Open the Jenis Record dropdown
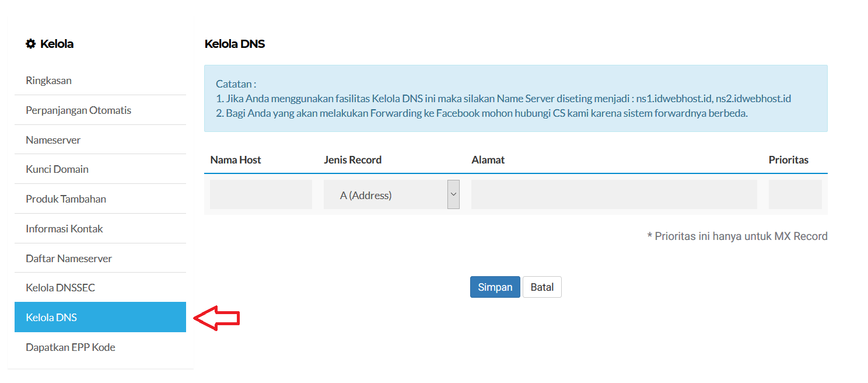 click(385, 194)
